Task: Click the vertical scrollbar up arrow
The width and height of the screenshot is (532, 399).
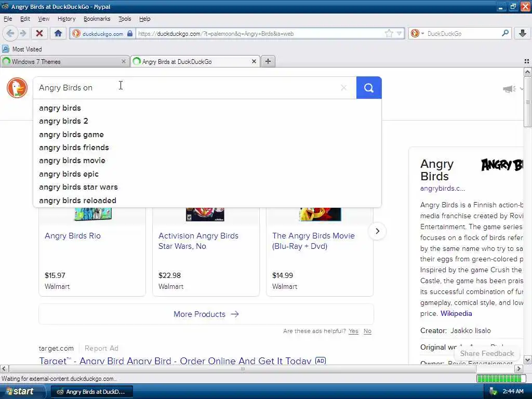Action: [x=527, y=72]
